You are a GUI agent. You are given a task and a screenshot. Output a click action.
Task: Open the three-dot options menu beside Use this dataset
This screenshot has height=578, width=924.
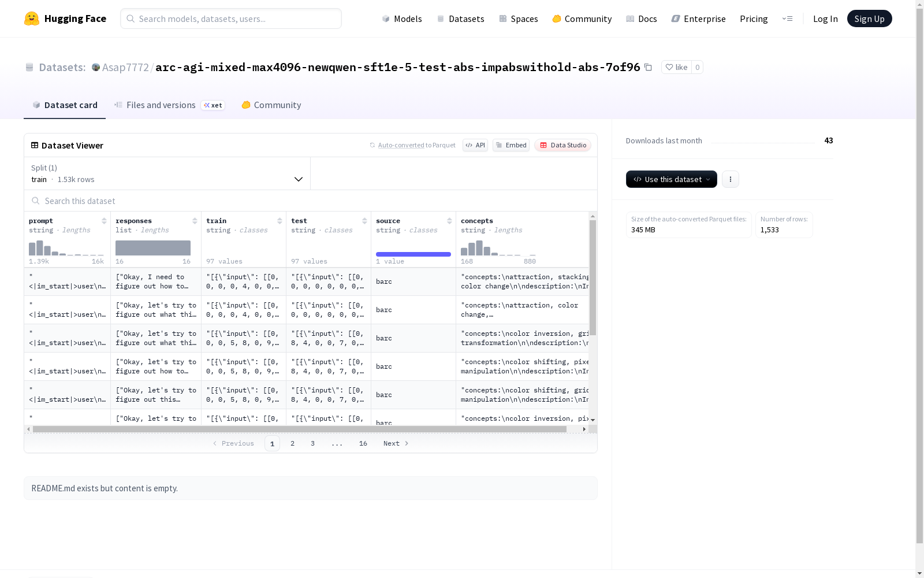click(x=731, y=179)
